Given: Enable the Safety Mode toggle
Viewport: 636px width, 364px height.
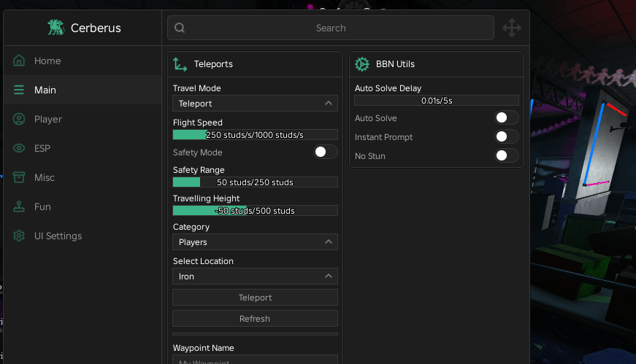Looking at the screenshot, I should [326, 152].
